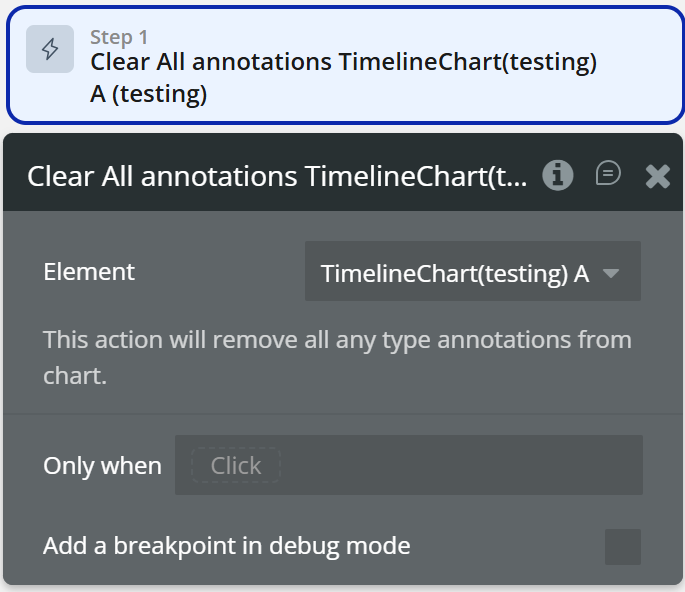Click the 'Only when' label
Screen dimensions: 685x592
(x=102, y=466)
